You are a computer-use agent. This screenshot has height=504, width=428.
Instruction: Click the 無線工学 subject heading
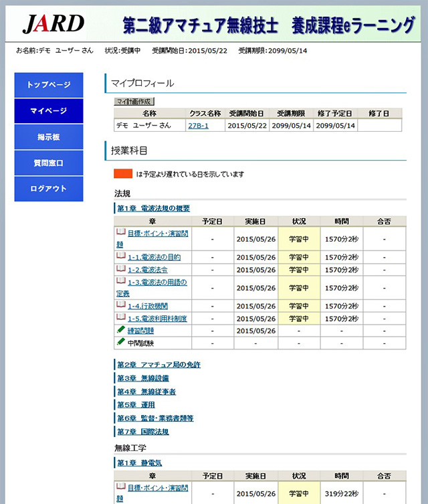tap(130, 448)
